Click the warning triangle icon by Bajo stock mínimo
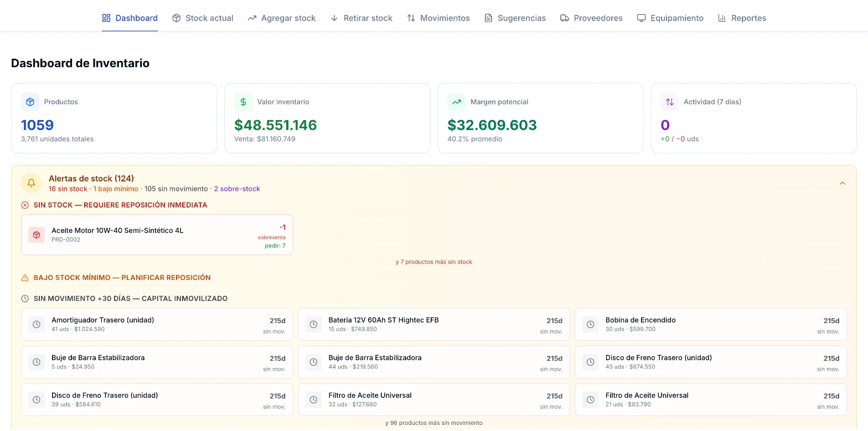868x431 pixels. (25, 278)
